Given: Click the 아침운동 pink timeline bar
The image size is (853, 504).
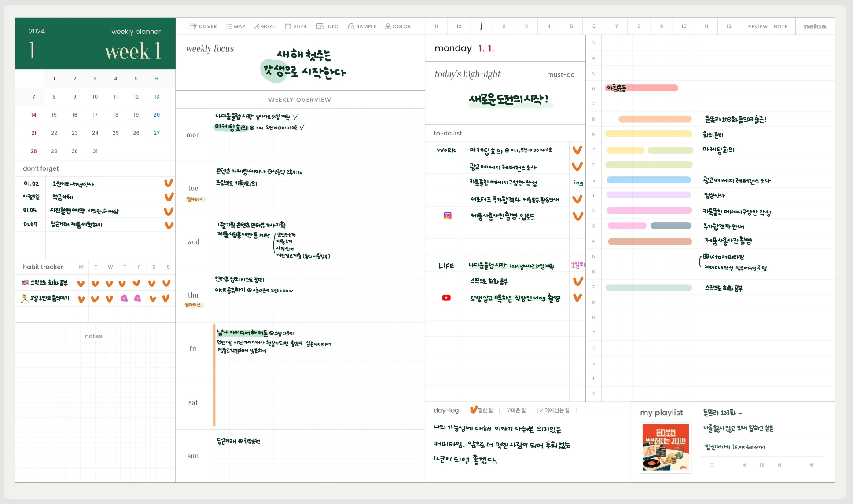Looking at the screenshot, I should click(641, 88).
